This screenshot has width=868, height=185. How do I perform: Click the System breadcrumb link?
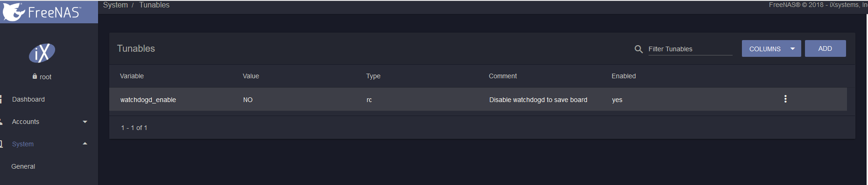[115, 5]
